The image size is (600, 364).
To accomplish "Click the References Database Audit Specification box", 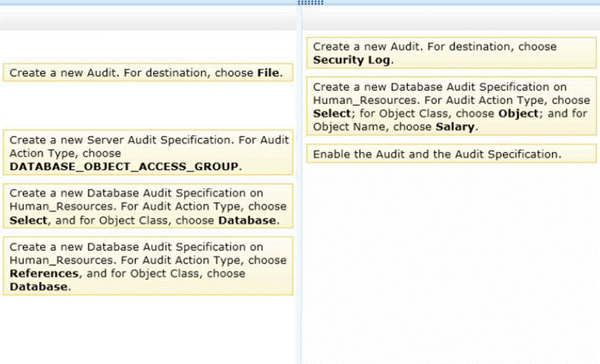I will point(148,266).
